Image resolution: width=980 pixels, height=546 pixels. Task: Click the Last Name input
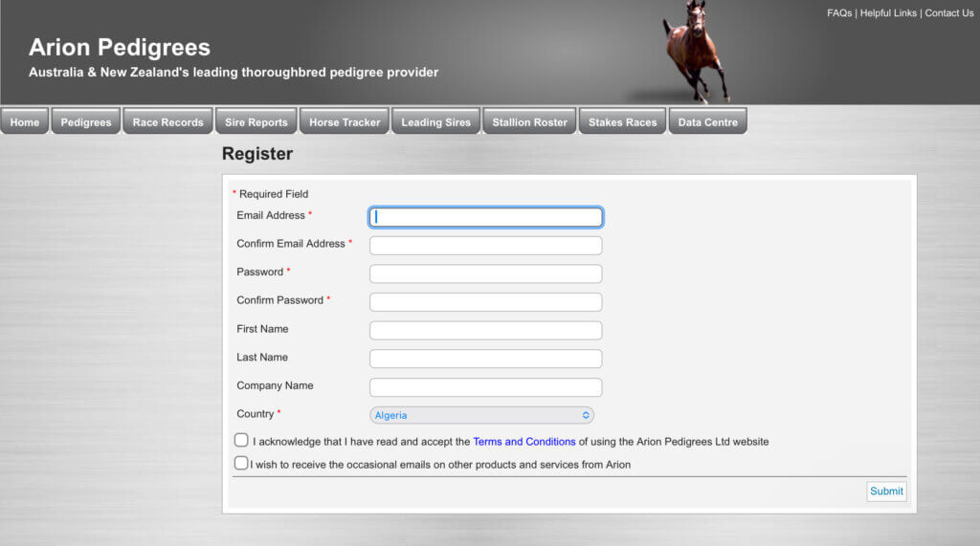pyautogui.click(x=485, y=359)
